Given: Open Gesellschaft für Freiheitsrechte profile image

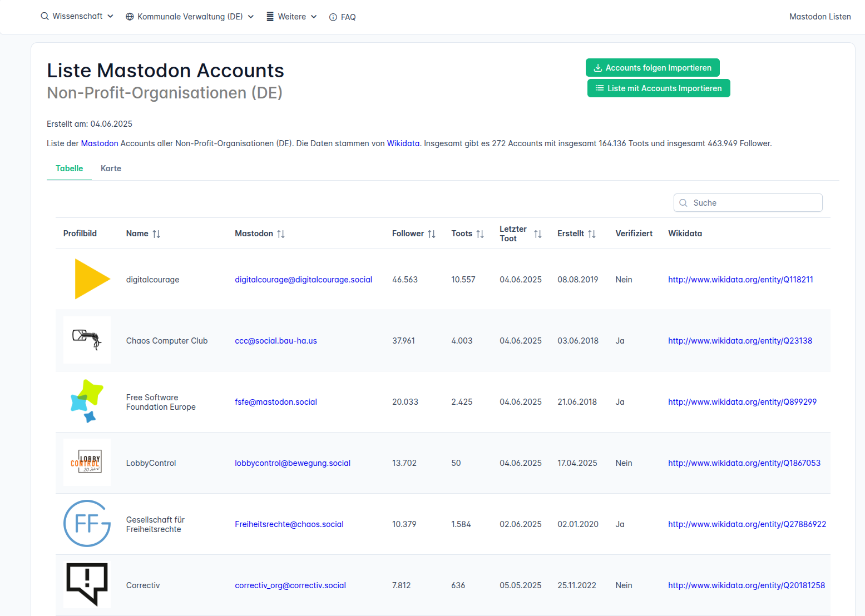Looking at the screenshot, I should [x=87, y=524].
